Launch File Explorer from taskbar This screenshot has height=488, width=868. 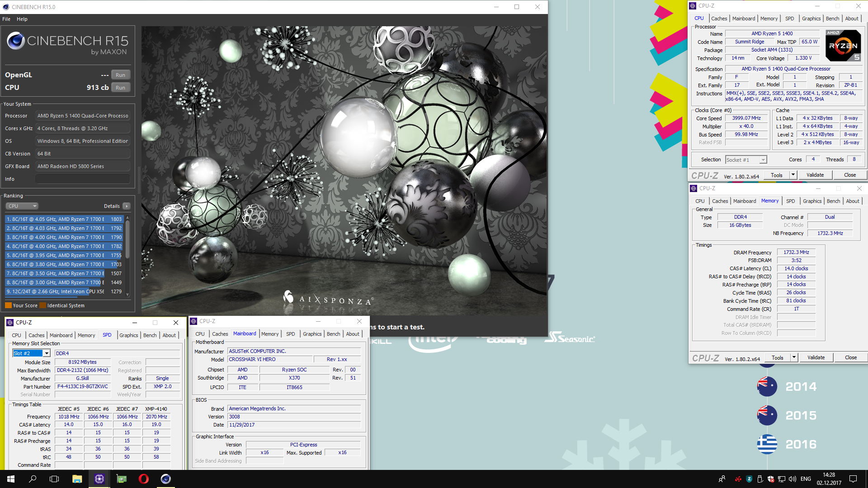click(77, 479)
